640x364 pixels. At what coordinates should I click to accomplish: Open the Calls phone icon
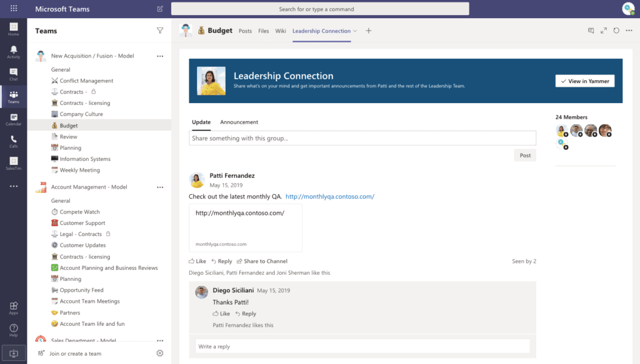tap(14, 142)
